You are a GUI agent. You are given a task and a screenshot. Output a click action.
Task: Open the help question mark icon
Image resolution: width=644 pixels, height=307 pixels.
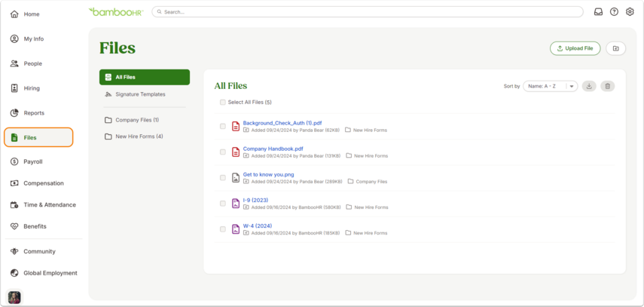click(x=614, y=12)
